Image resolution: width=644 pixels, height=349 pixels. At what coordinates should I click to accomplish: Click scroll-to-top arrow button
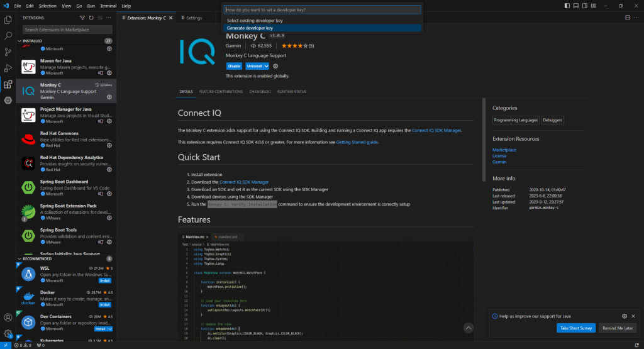coord(468,328)
